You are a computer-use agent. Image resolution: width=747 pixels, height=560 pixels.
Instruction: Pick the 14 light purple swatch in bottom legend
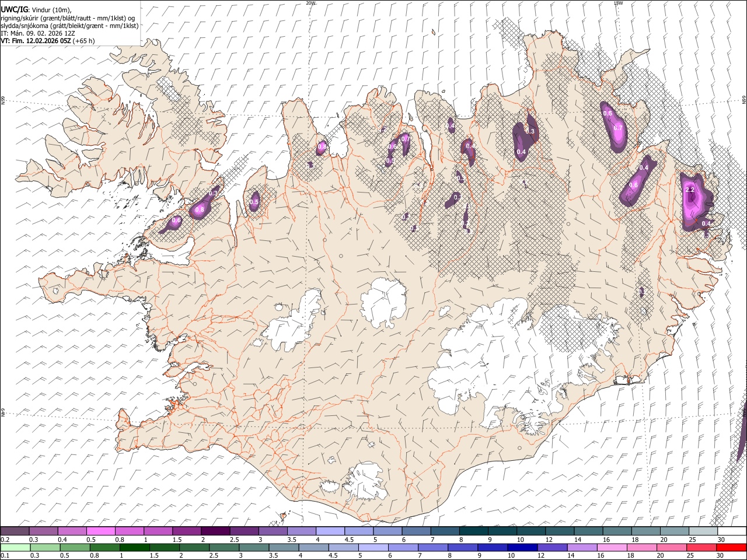581,548
